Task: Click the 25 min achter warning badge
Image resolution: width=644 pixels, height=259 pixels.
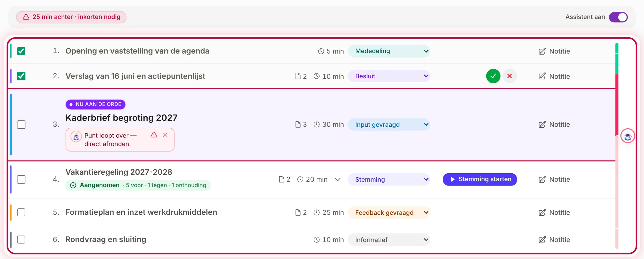Action: click(x=71, y=17)
